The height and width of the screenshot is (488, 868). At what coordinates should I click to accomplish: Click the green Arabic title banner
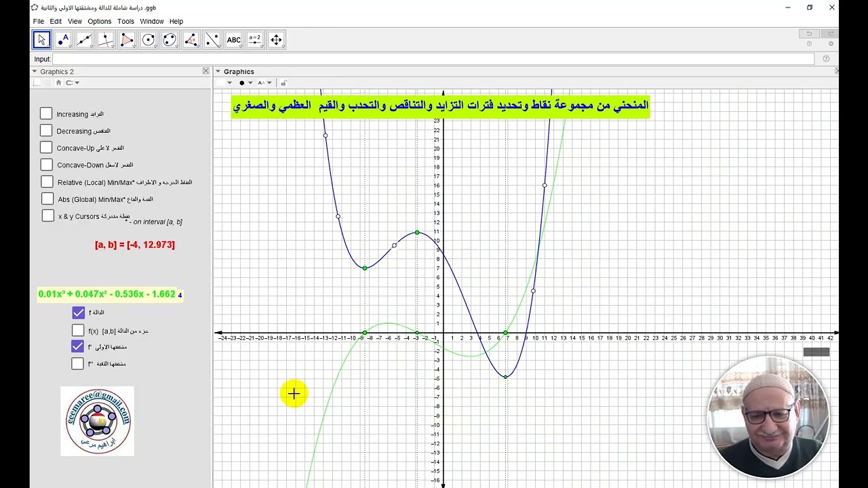click(441, 106)
